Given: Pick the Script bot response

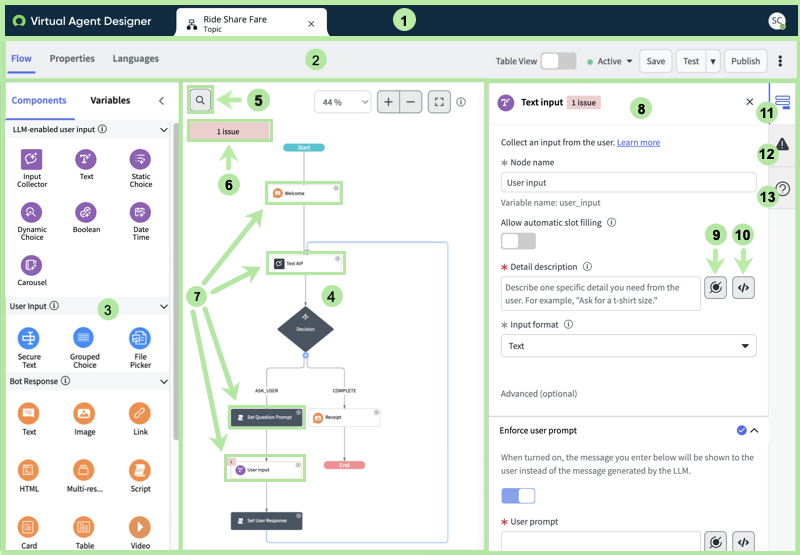Looking at the screenshot, I should 140,470.
